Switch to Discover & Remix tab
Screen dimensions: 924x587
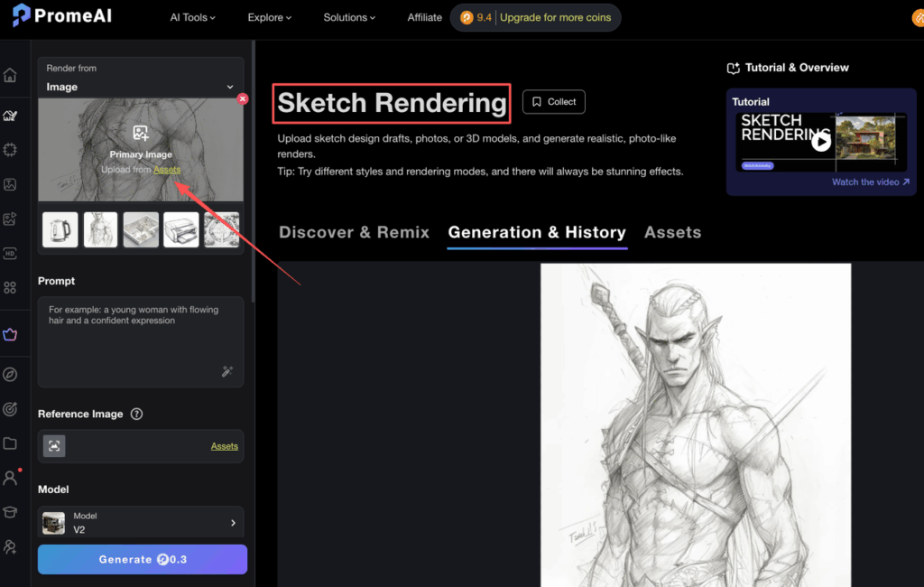pyautogui.click(x=354, y=232)
